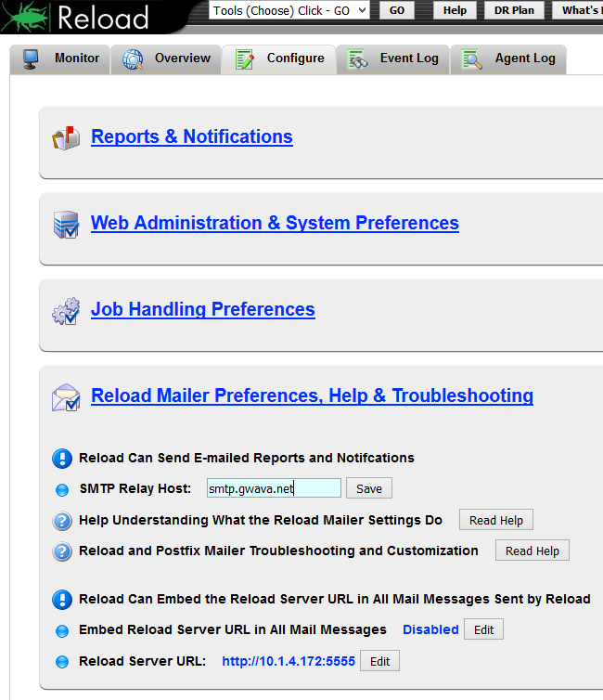Read Help for Reload Mailer Settings
The width and height of the screenshot is (603, 700).
click(496, 520)
